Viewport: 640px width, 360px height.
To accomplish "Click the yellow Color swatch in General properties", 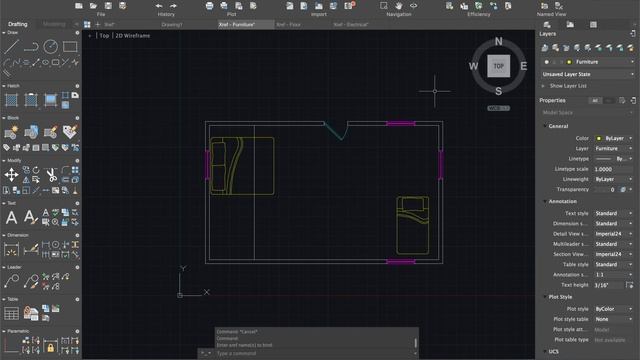I will click(x=599, y=138).
